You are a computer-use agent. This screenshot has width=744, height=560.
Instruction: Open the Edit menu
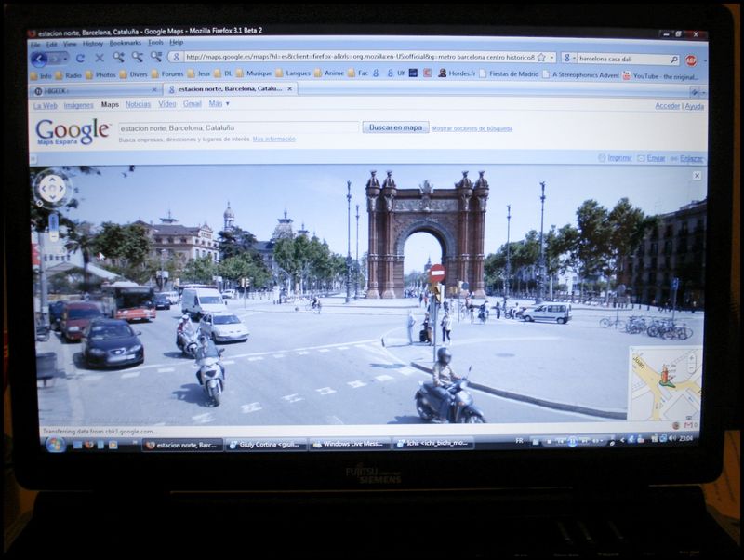click(52, 45)
